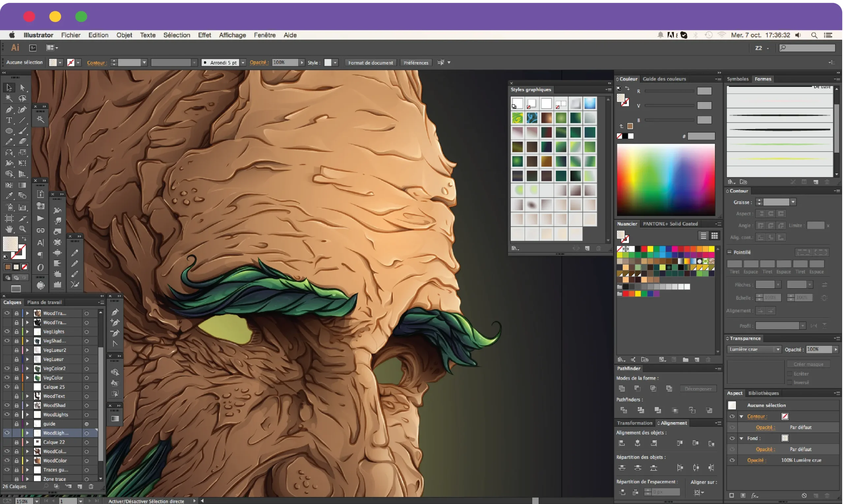Screen dimensions: 844x504
Task: Click the search field in the application bar
Action: (x=808, y=48)
